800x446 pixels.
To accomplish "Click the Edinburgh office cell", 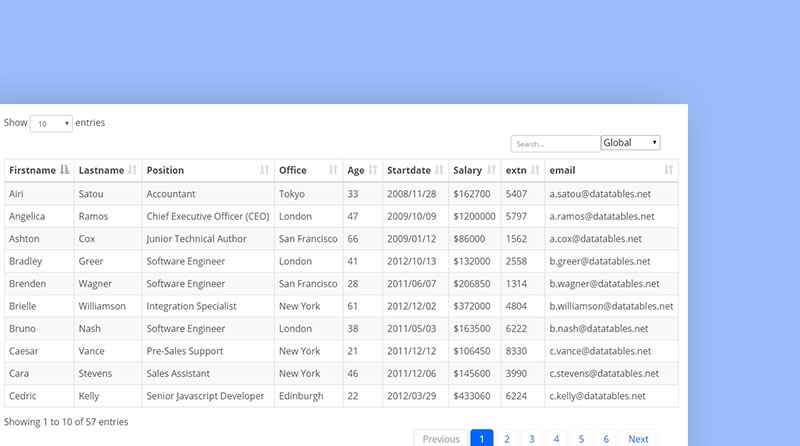I will [x=309, y=396].
